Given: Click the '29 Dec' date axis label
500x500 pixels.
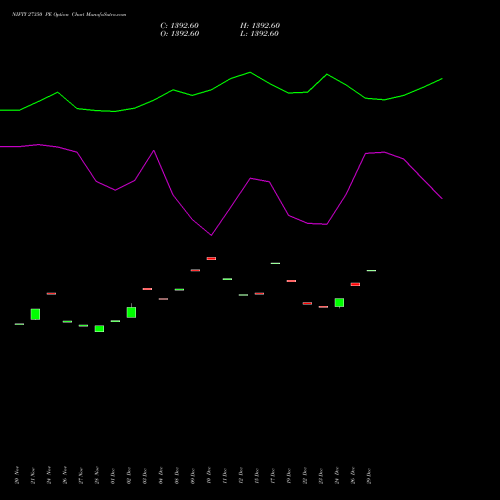Looking at the screenshot, I should pos(369,475).
